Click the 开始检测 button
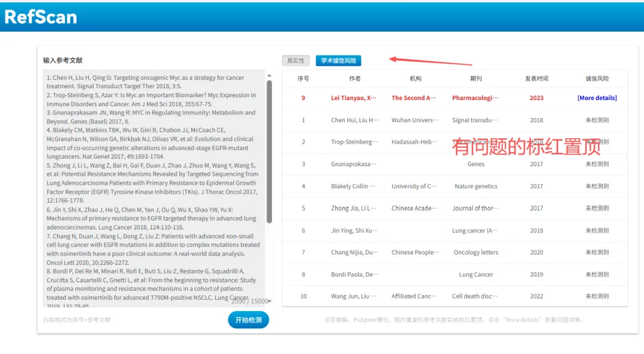The height and width of the screenshot is (354, 644). click(249, 320)
